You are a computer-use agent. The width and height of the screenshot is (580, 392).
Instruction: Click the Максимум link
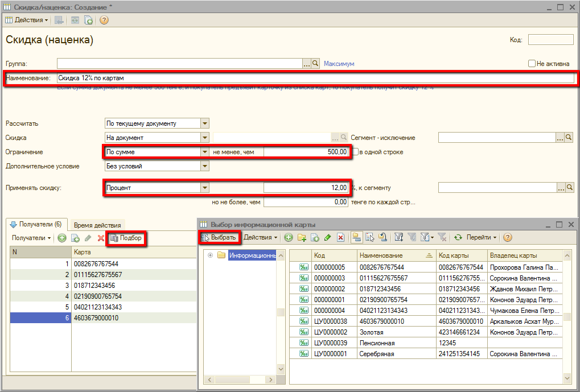point(339,64)
